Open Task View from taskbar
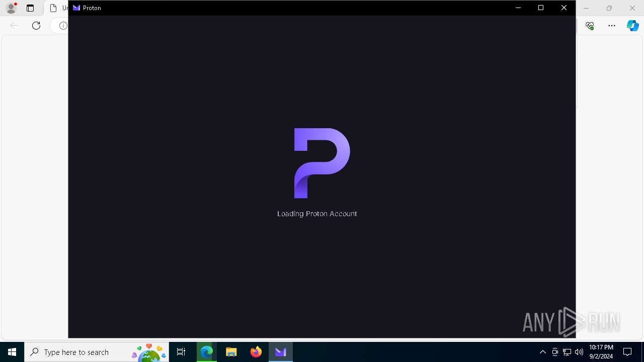Image resolution: width=644 pixels, height=362 pixels. tap(181, 352)
